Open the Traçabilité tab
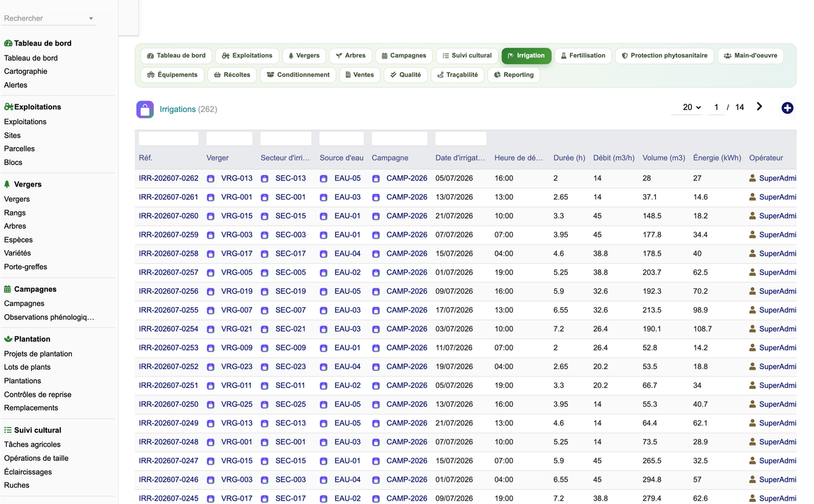 click(458, 75)
